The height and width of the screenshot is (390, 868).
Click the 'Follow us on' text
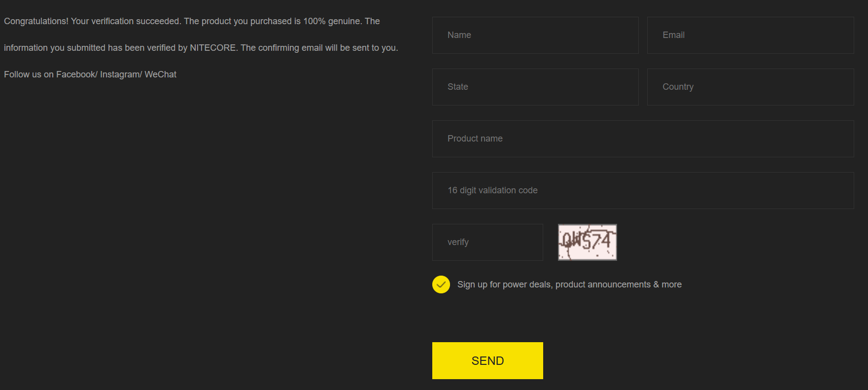tap(29, 74)
